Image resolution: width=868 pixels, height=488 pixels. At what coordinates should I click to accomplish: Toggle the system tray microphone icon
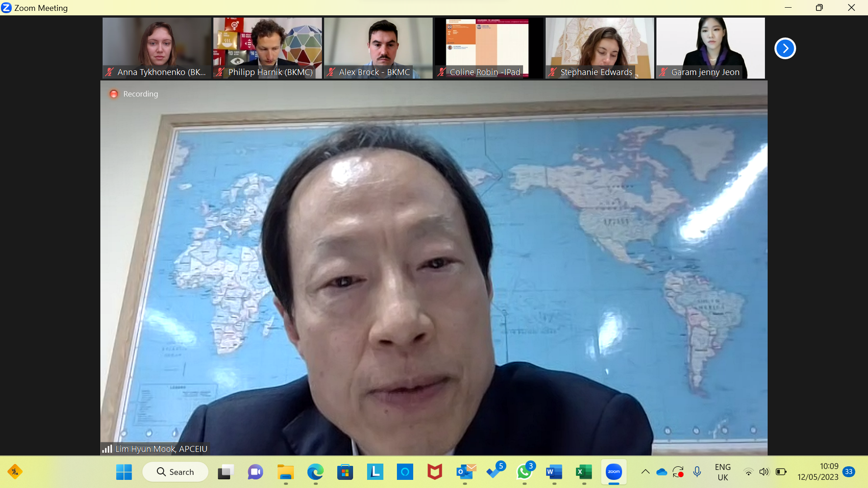[x=697, y=472]
